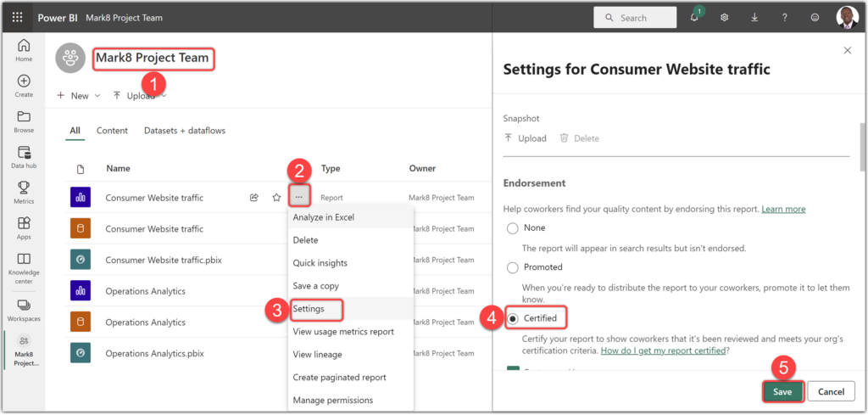The width and height of the screenshot is (868, 415).
Task: Open the help question mark icon
Action: point(784,17)
